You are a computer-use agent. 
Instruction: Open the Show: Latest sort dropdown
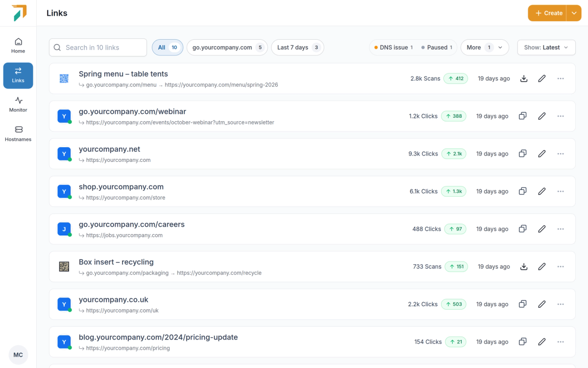coord(546,48)
